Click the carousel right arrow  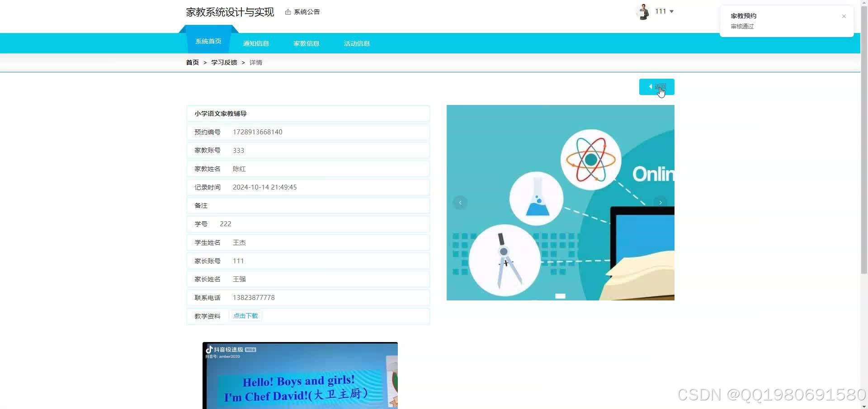click(x=660, y=202)
